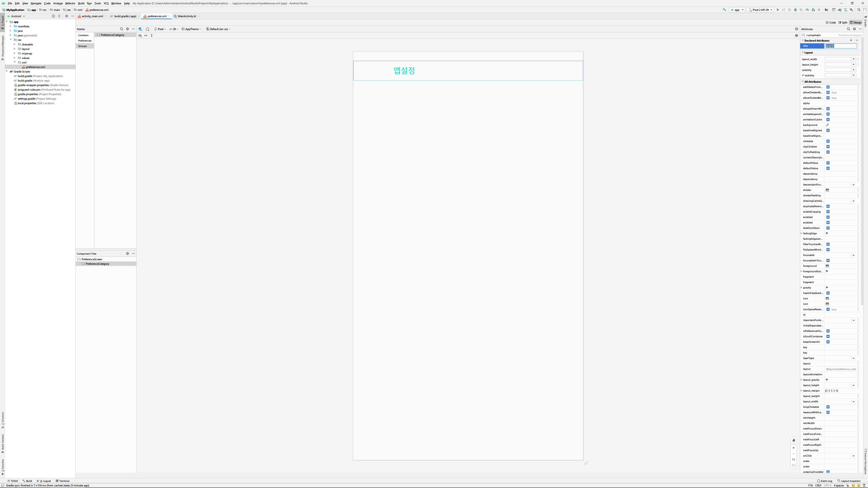This screenshot has height=488, width=868.
Task: Click the title attribute input field
Action: point(840,46)
